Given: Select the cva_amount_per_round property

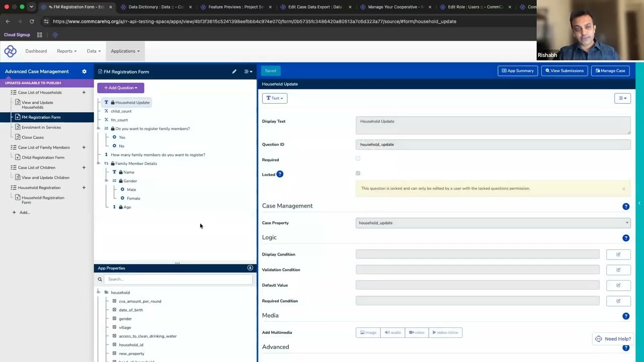Looking at the screenshot, I should [x=140, y=301].
